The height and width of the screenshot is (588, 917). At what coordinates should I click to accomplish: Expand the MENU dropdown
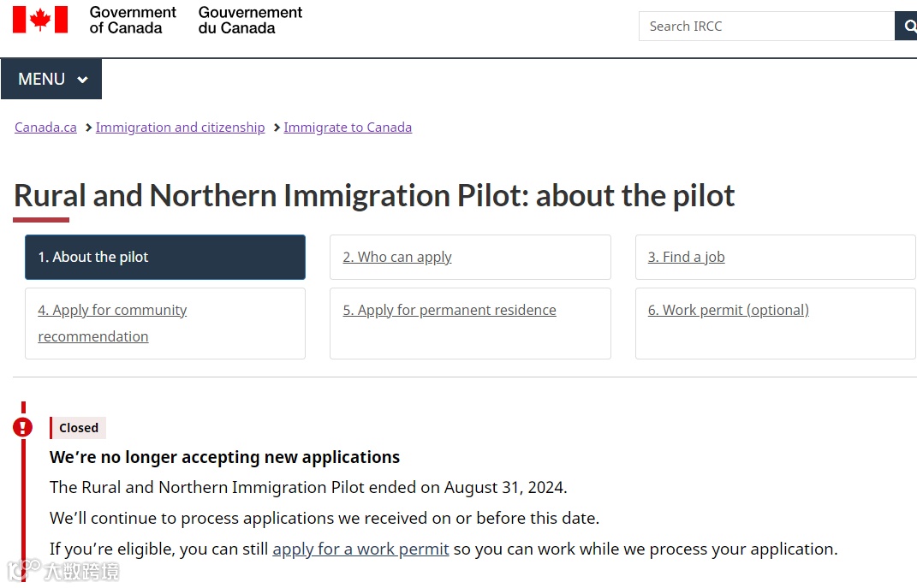[51, 79]
